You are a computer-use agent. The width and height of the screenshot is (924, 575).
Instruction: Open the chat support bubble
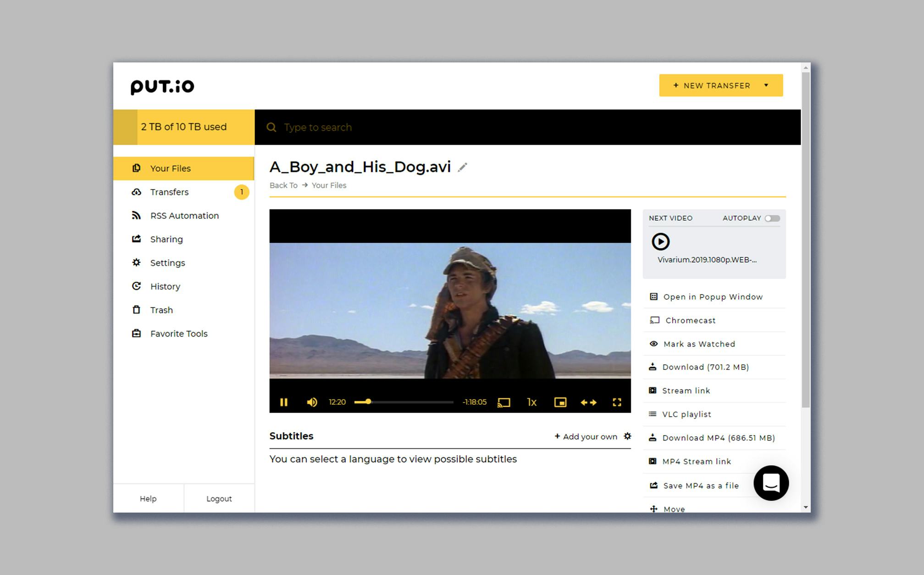click(x=771, y=483)
